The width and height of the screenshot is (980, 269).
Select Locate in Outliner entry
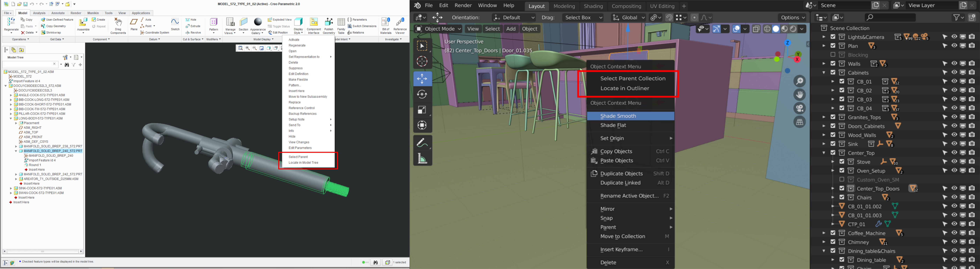click(x=625, y=88)
